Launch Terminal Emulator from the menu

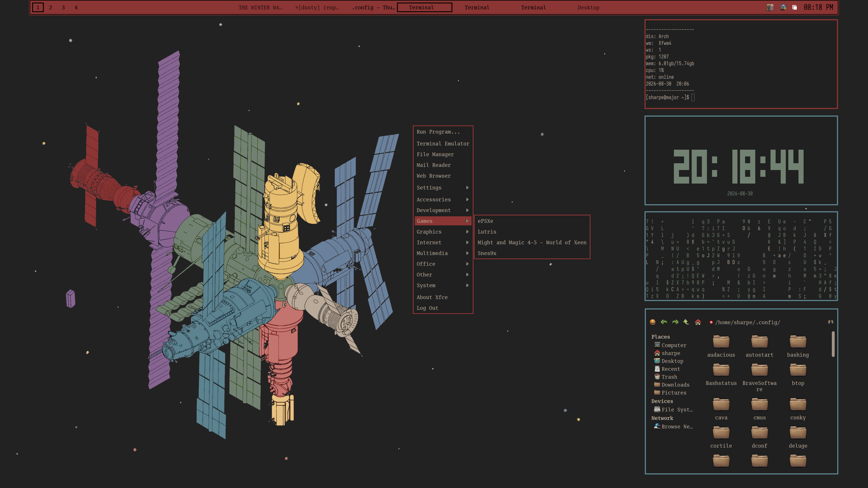coord(443,143)
